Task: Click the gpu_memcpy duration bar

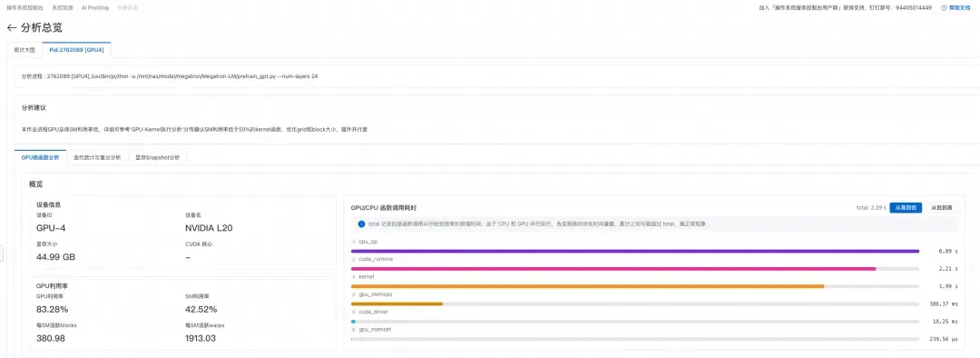Action: click(x=397, y=303)
